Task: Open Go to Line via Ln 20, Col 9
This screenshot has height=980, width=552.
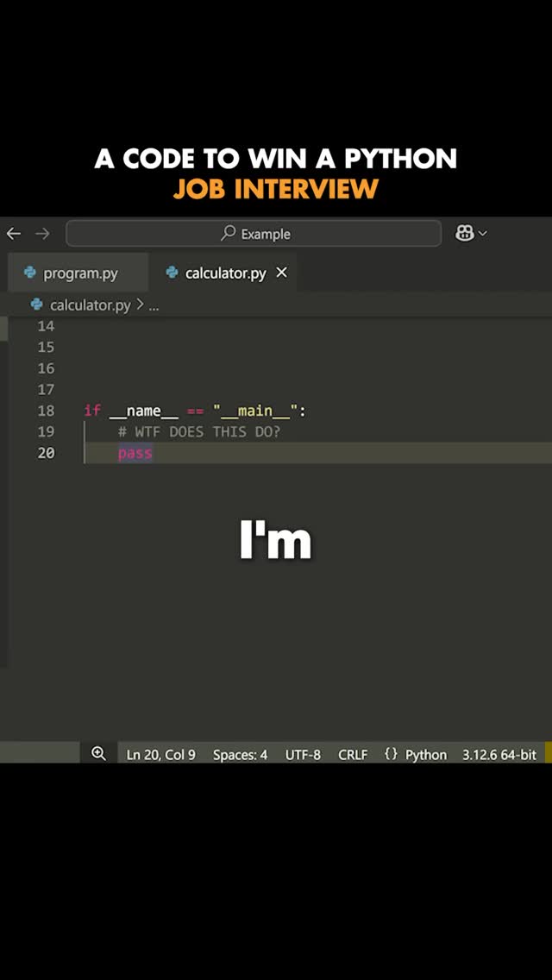Action: tap(160, 755)
